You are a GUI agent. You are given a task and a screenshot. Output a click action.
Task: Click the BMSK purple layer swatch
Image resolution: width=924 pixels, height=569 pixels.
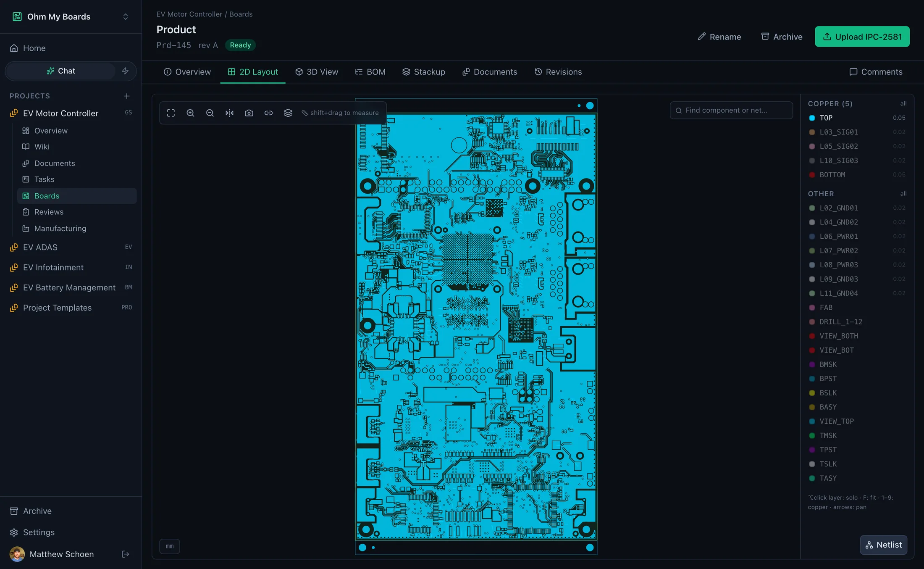(812, 365)
